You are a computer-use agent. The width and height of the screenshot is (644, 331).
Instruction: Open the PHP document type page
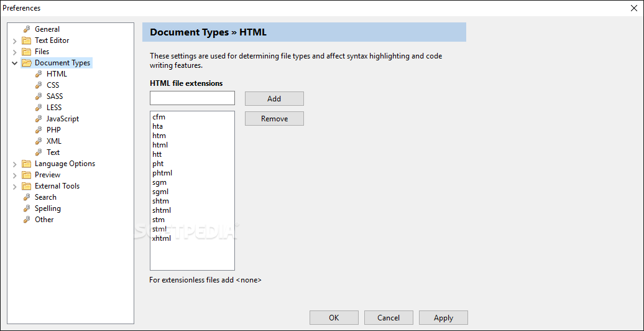(54, 130)
